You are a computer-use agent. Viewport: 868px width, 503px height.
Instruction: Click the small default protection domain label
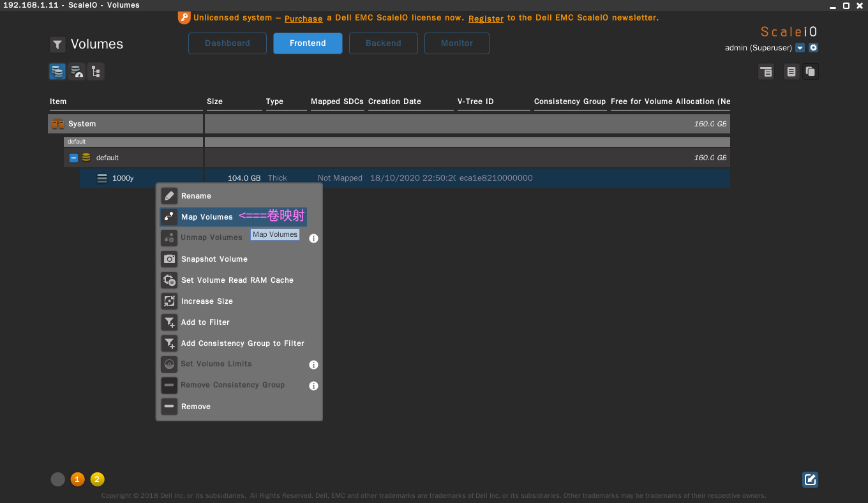pos(77,142)
